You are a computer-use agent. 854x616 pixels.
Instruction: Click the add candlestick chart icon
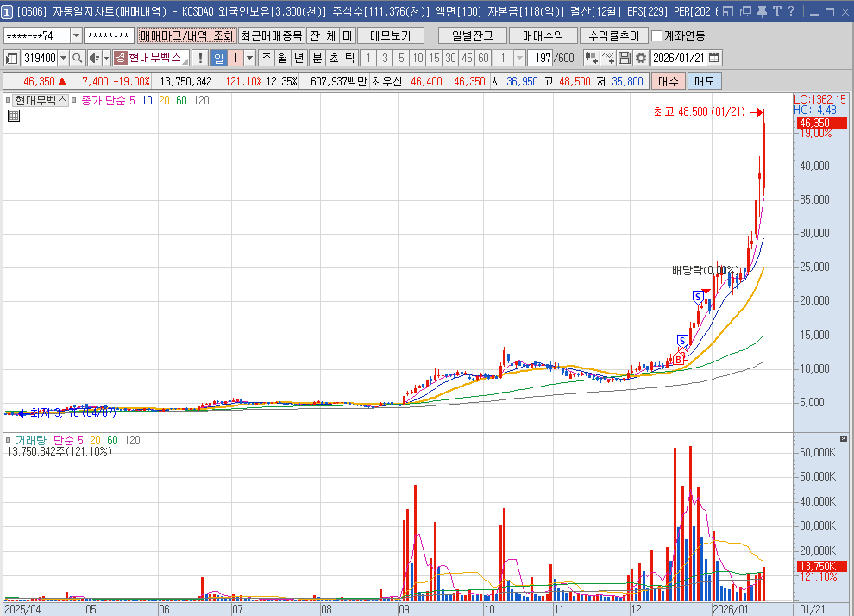coord(591,58)
